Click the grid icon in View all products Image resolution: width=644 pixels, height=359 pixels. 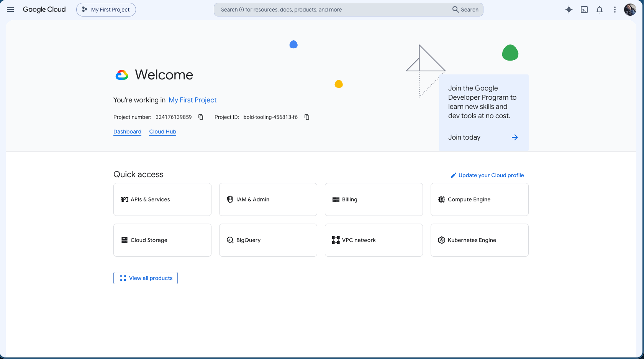(123, 278)
